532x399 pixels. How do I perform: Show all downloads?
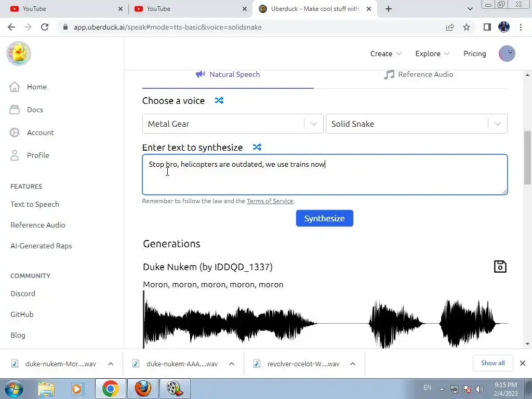tap(493, 363)
